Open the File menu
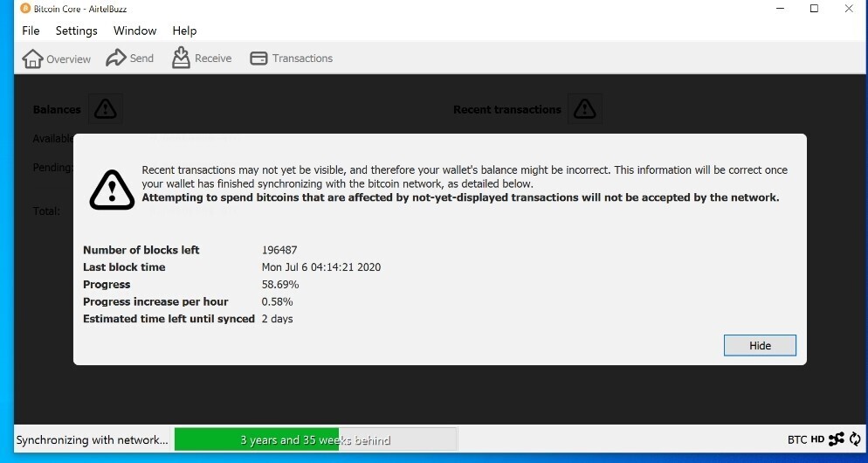 [x=31, y=31]
